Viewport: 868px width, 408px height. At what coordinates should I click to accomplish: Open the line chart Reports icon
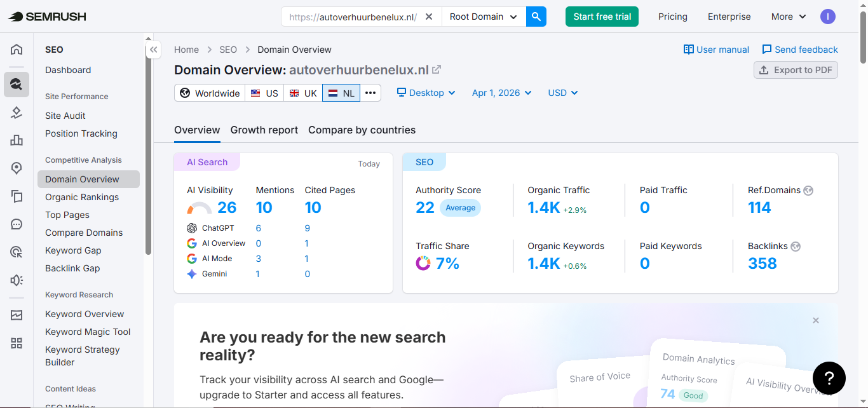click(17, 315)
